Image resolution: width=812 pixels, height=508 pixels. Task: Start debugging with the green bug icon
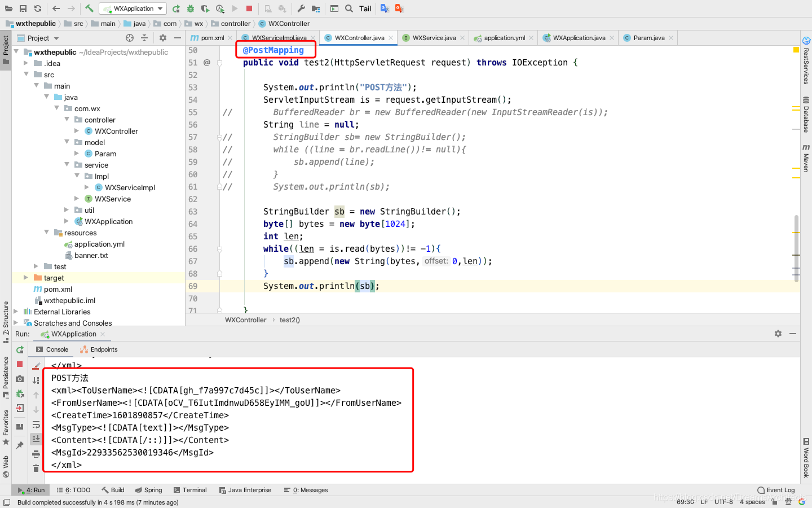[191, 8]
